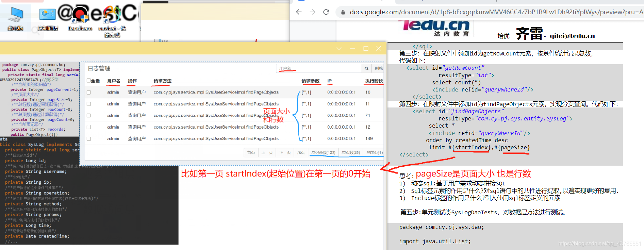
Task: Click 'private List<T> records;' code line
Action: click(x=38, y=130)
